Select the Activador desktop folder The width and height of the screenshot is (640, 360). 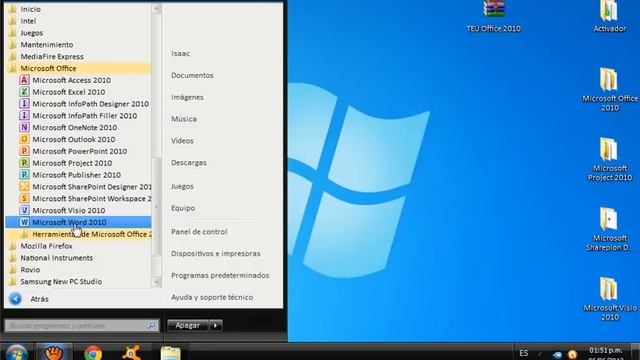(610, 16)
